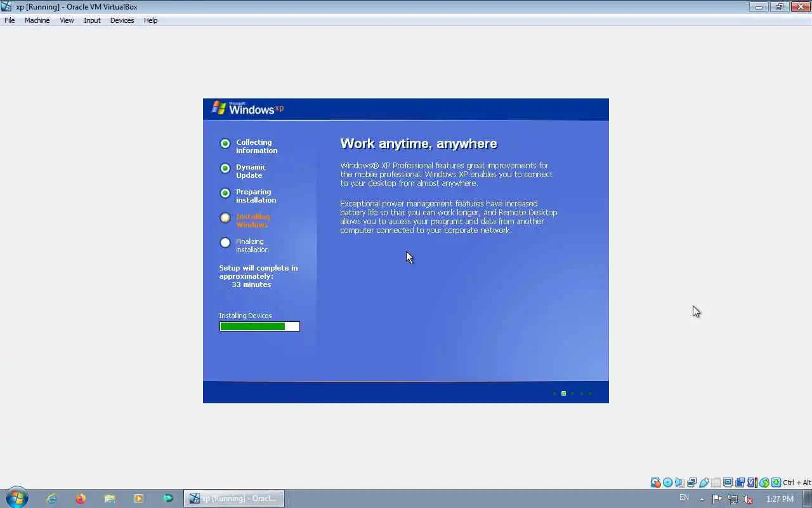Open Windows Media Player from taskbar
Screen dimensions: 812x508
coord(139,498)
